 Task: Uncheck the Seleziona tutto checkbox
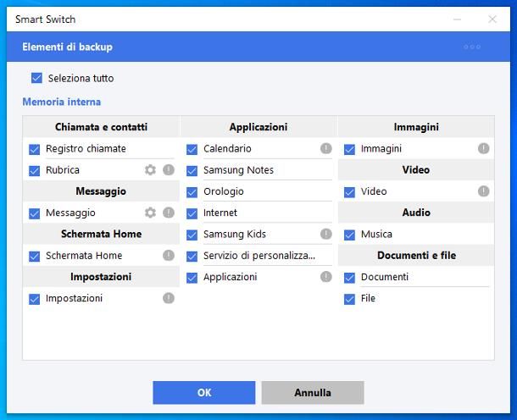36,78
